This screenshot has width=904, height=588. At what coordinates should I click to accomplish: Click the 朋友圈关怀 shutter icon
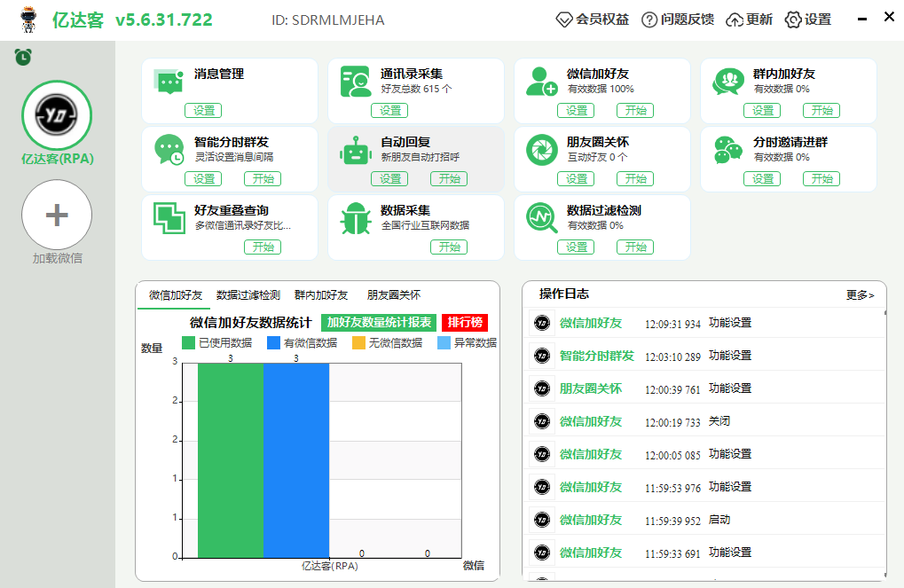click(542, 150)
